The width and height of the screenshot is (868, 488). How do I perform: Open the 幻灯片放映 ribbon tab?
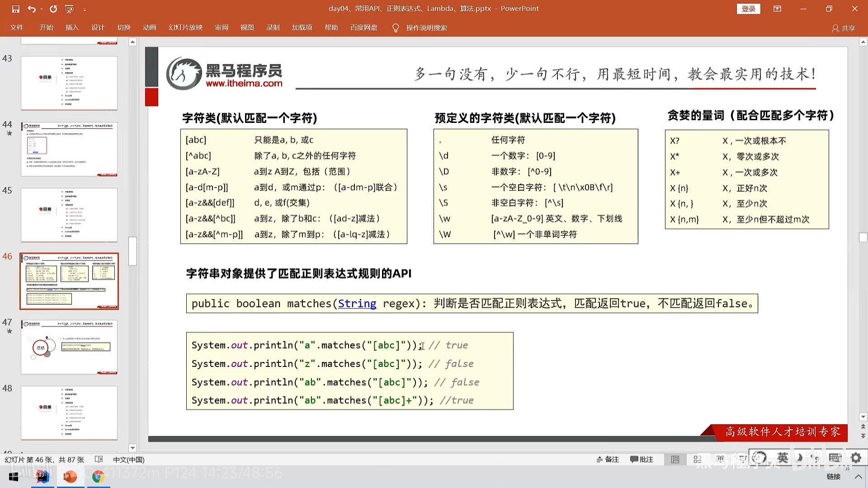[x=185, y=28]
